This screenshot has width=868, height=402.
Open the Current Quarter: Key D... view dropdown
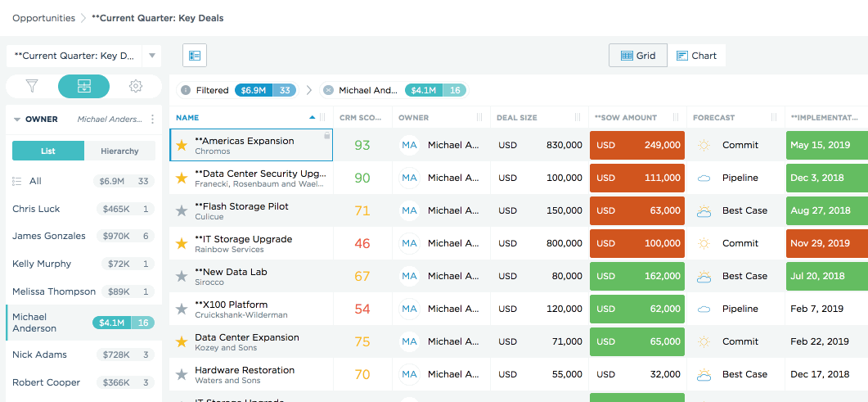pyautogui.click(x=74, y=56)
